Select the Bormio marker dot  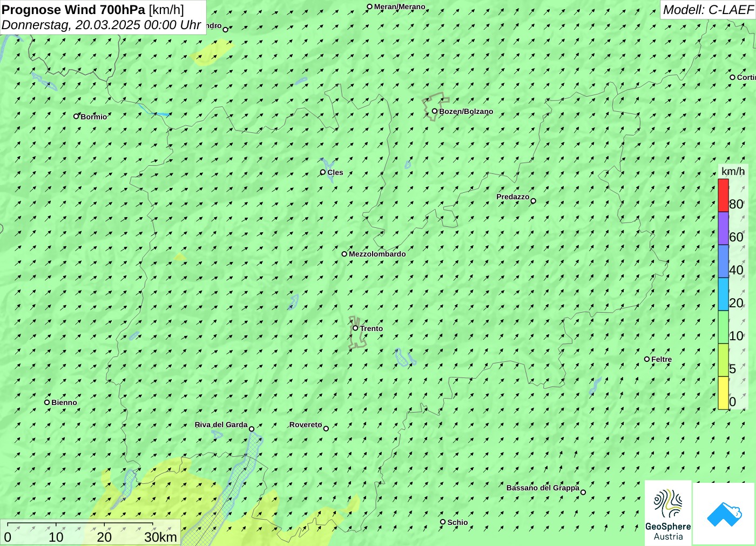(76, 116)
